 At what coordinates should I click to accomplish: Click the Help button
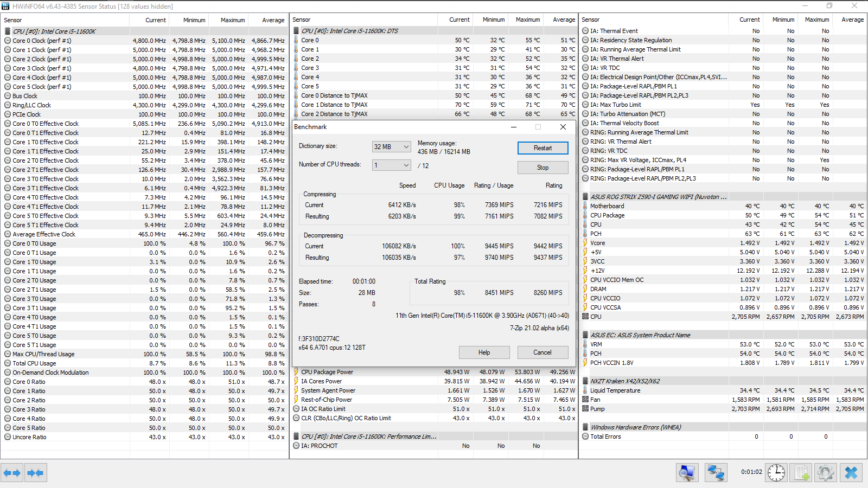point(484,352)
